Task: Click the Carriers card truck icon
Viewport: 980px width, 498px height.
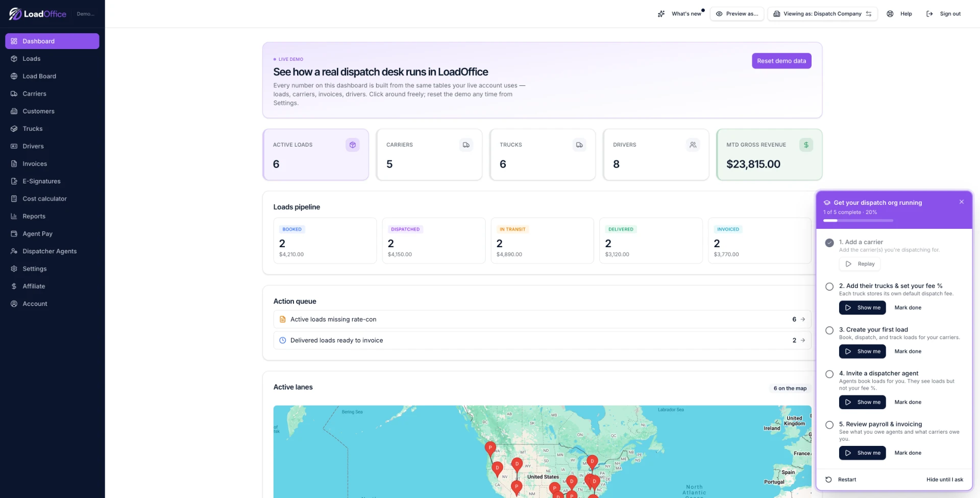Action: (x=466, y=145)
